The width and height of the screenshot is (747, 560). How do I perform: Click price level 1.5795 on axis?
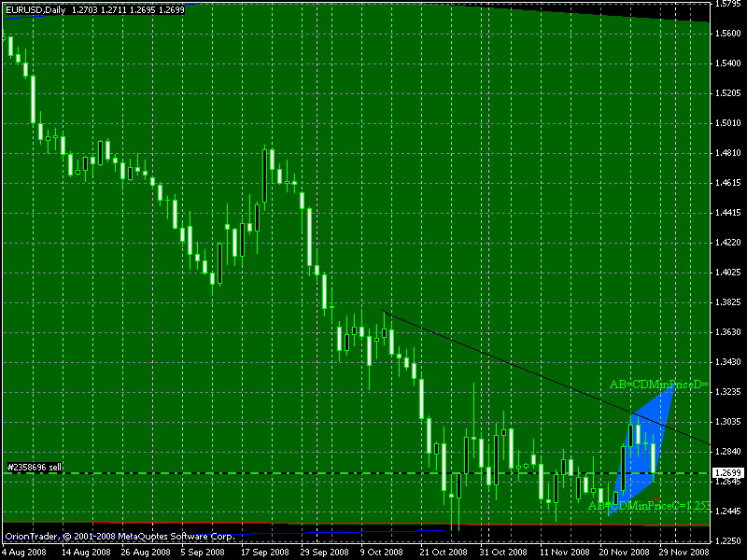click(x=728, y=4)
